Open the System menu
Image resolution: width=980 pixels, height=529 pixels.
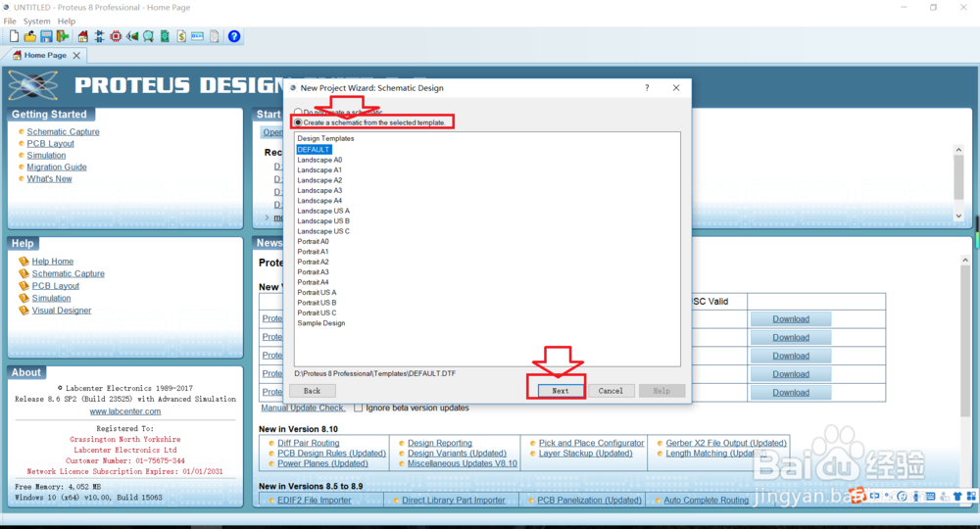tap(37, 22)
